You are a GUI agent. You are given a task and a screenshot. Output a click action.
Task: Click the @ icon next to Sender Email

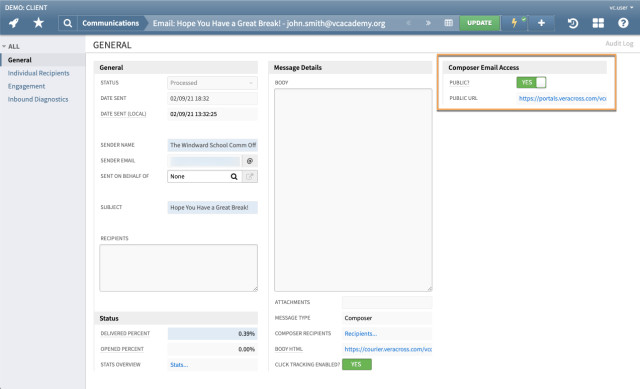tap(250, 161)
